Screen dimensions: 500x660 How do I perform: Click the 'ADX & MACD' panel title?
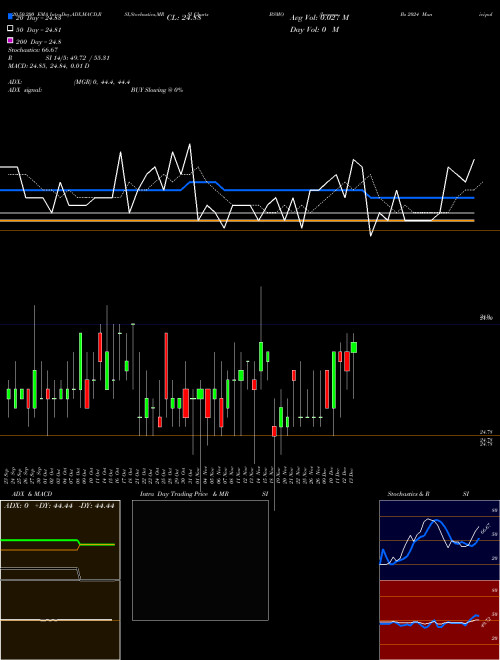pos(32,494)
